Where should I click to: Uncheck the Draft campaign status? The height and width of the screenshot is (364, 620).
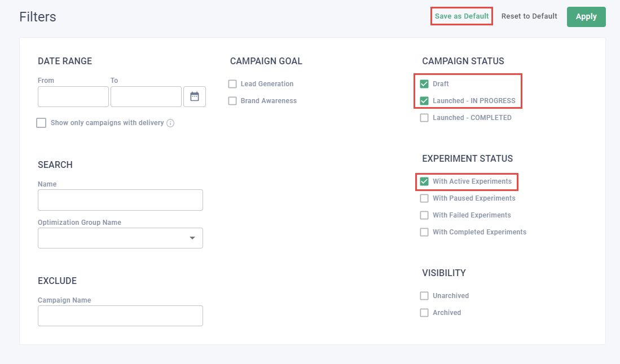[x=424, y=84]
